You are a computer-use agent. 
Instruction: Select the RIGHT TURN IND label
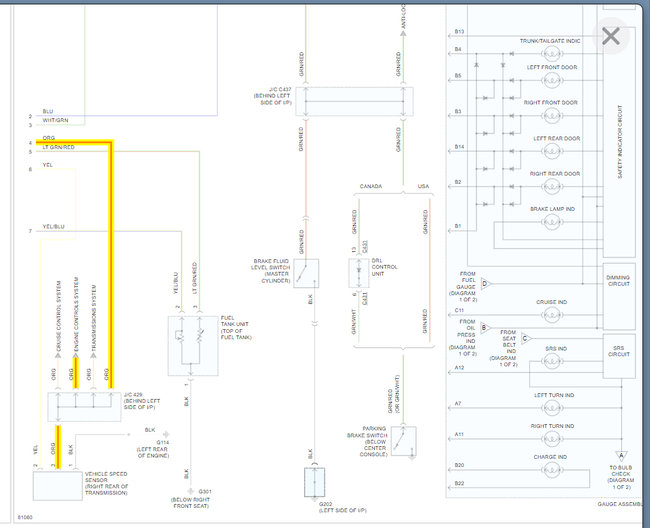tap(552, 426)
